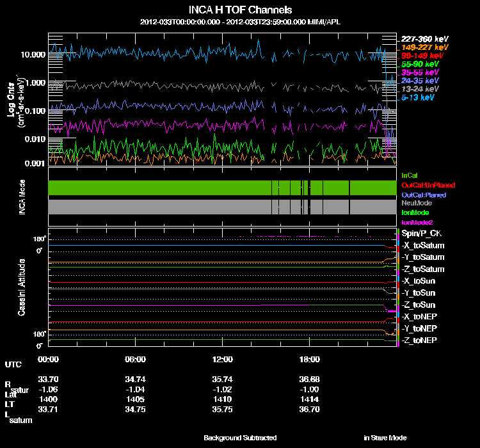This screenshot has width=480, height=448.
Task: Click the -Y_toNEP attitude legend label
Action: pos(420,328)
